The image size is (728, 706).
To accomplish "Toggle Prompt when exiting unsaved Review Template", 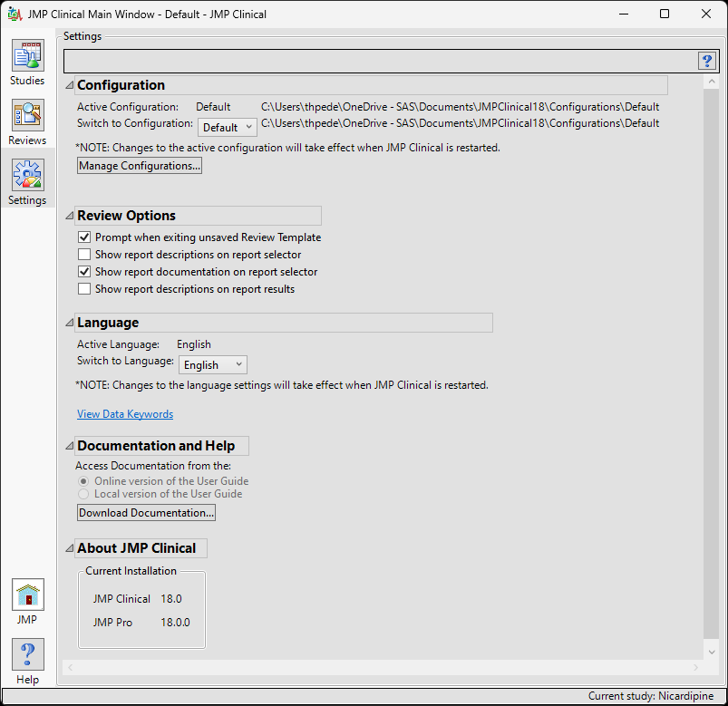I will (84, 237).
